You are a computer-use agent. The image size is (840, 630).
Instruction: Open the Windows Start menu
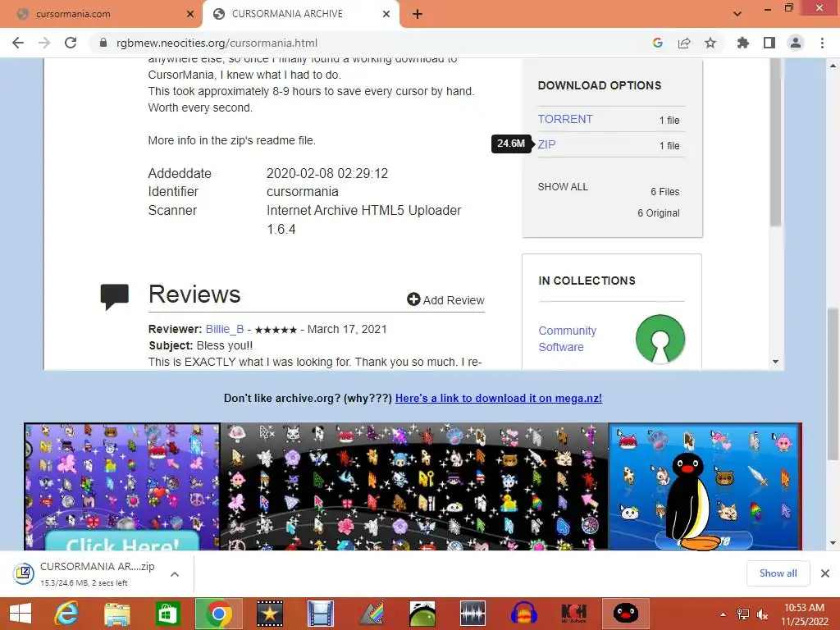pos(21,614)
